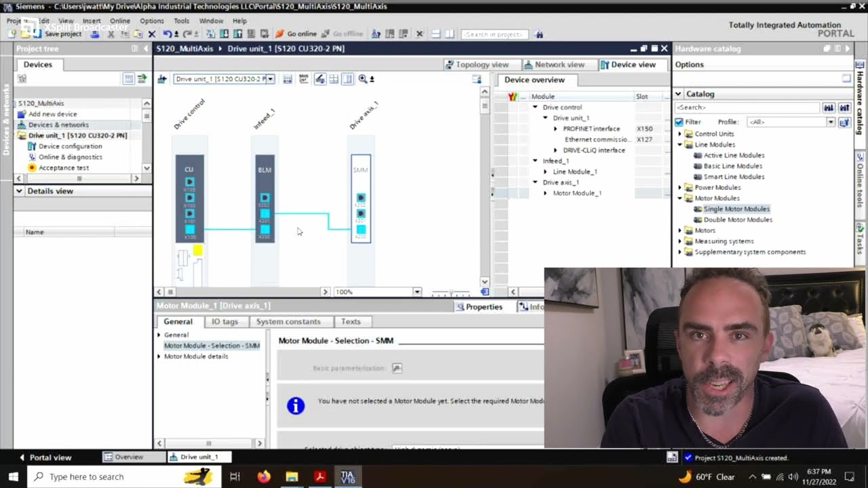
Task: Click the catalog profile settings icon
Action: pos(844,122)
